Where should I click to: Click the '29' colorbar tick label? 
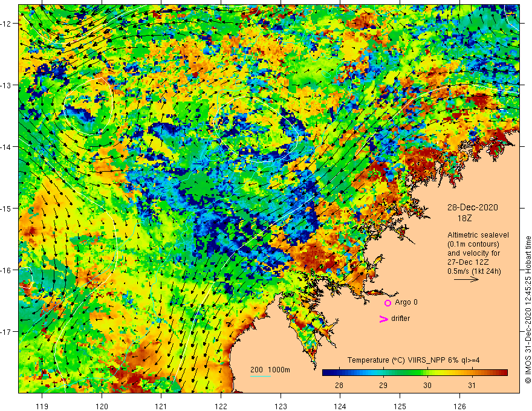[x=383, y=386]
